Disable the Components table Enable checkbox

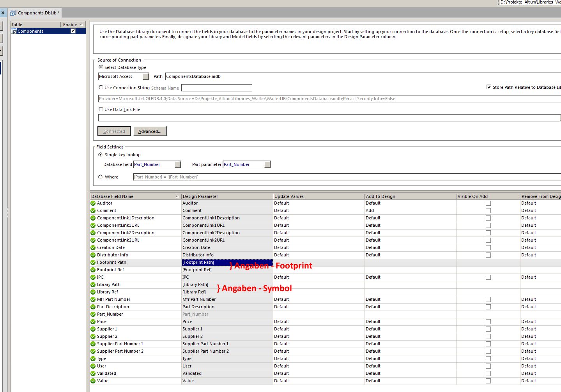[x=73, y=31]
